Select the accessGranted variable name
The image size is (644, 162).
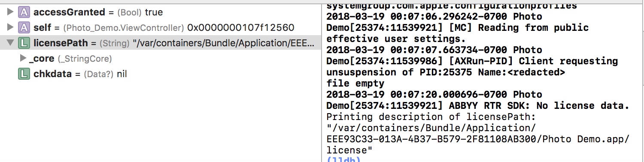coord(69,12)
